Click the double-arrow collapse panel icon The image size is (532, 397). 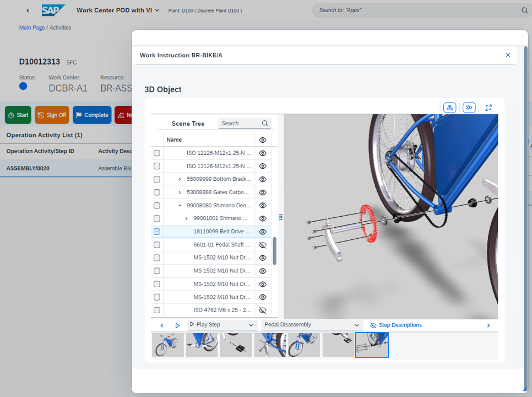point(469,108)
